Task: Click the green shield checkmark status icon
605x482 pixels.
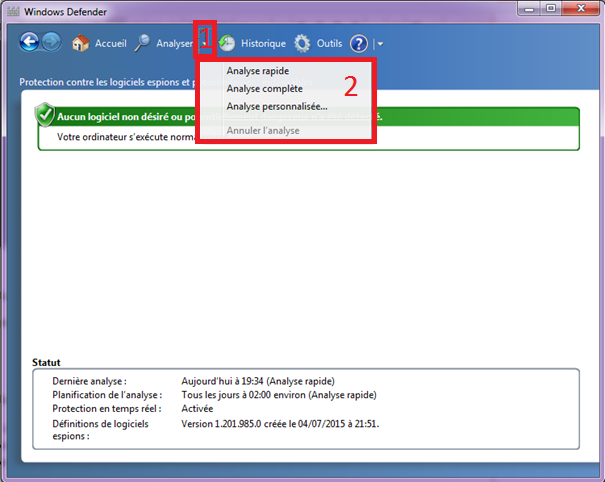Action: 45,115
